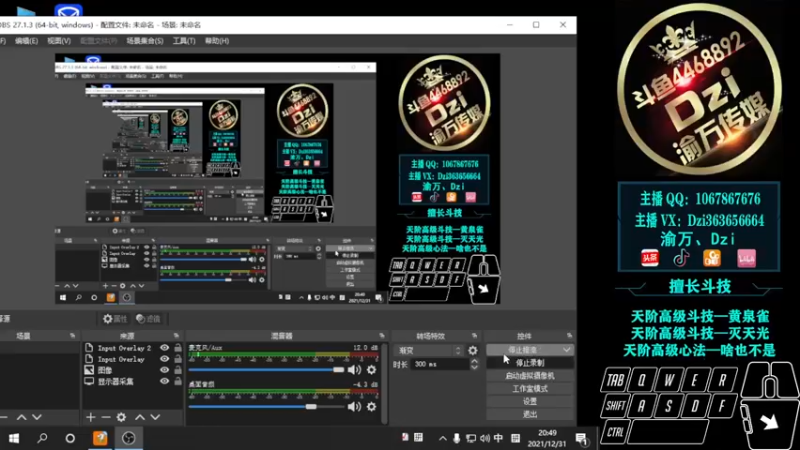Open taskbar search magnifier
Viewport: 800px width, 450px height.
(x=42, y=438)
